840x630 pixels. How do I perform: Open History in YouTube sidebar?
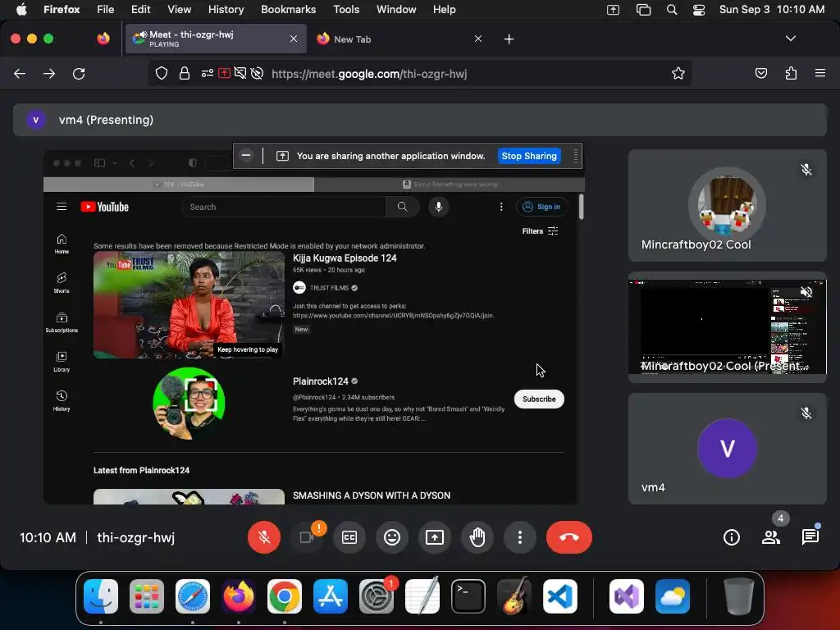62,400
